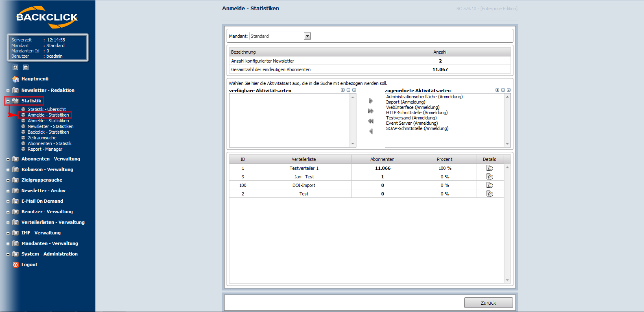This screenshot has width=644, height=312.
Task: Move selected activity right with single arrow
Action: [x=371, y=101]
